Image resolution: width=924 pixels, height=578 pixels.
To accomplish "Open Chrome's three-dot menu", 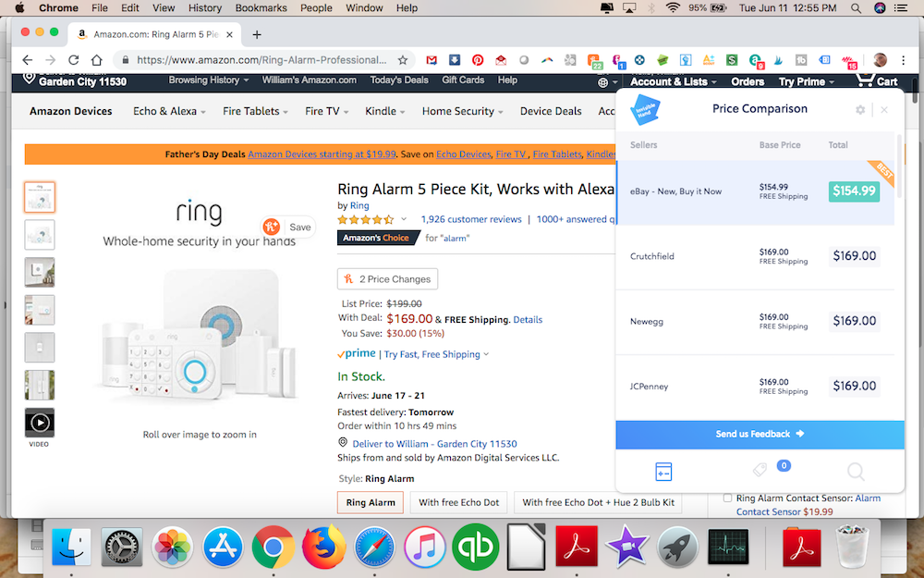I will tap(904, 59).
